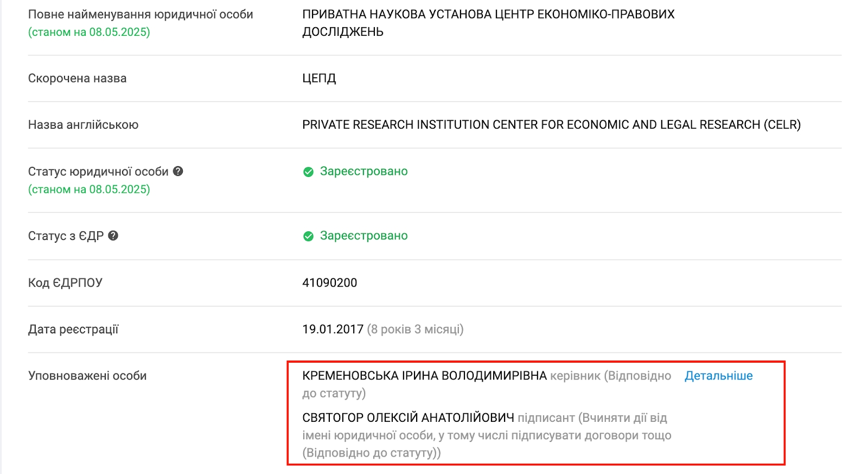This screenshot has width=868, height=474.
Task: Click the Уповноважені особи label
Action: 87,376
